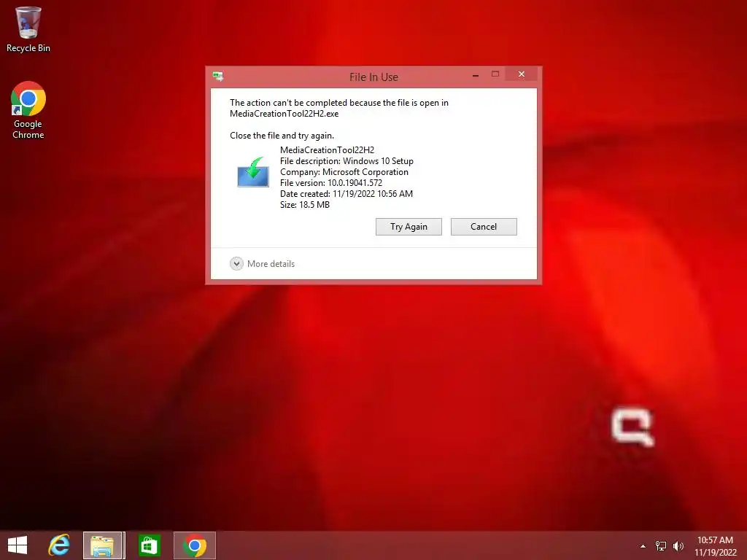
Task: Click the File In Use title icon
Action: tap(218, 76)
